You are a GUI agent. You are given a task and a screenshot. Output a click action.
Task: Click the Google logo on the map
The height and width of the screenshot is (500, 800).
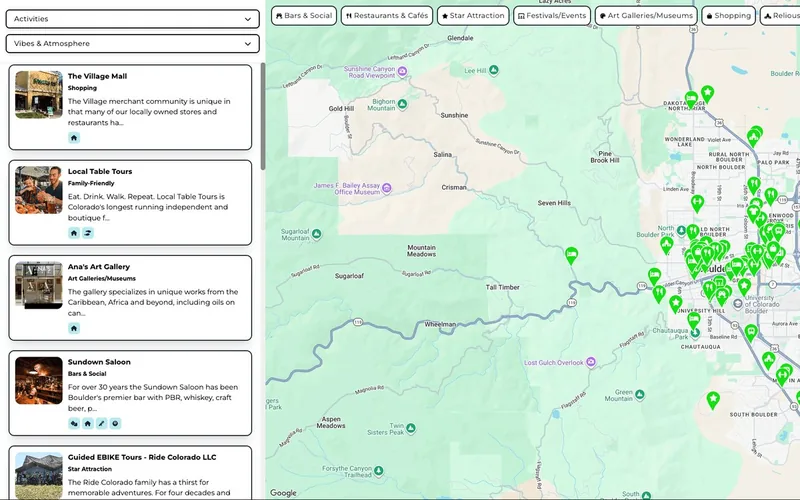coord(283,493)
